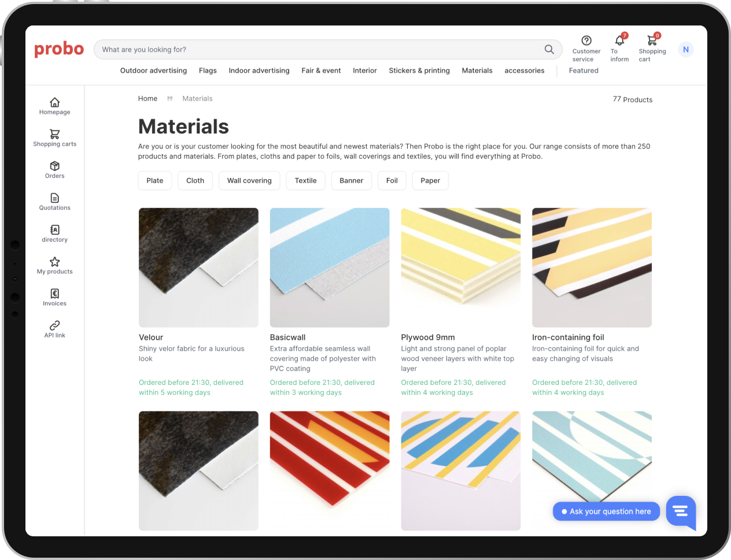Open the API link sidebar icon
Viewport: 731px width, 560px height.
pyautogui.click(x=54, y=325)
